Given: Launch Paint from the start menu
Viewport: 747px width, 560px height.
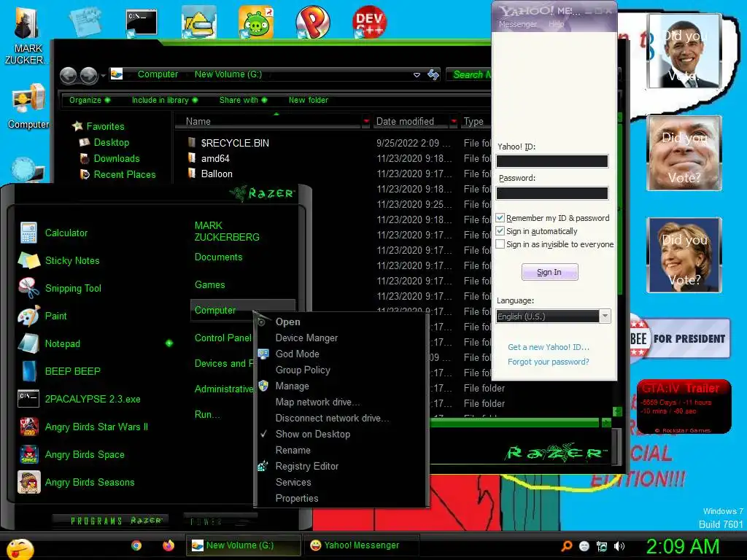Looking at the screenshot, I should tap(43, 316).
